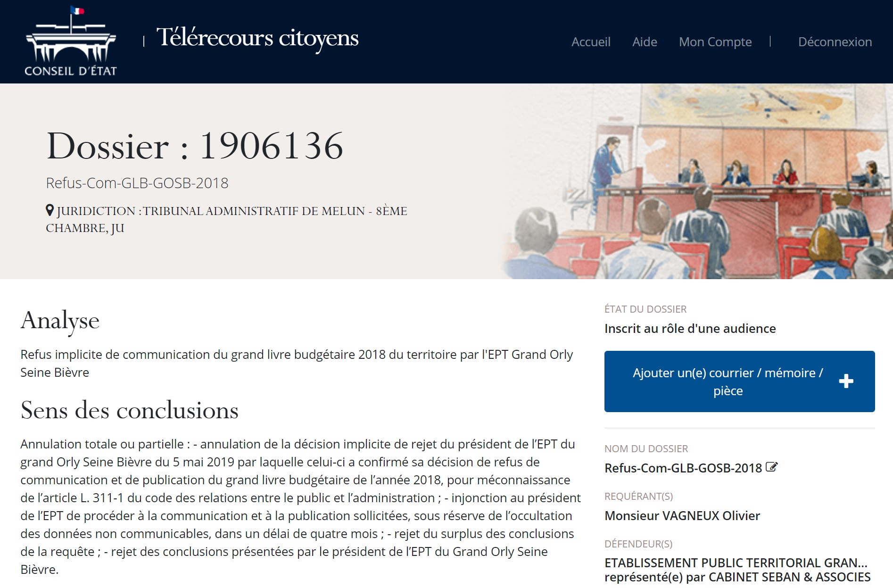Image resolution: width=893 pixels, height=588 pixels.
Task: Click the Refus-Com-GLB-GOSB-2018 subtitle under dossier number
Action: tap(137, 183)
